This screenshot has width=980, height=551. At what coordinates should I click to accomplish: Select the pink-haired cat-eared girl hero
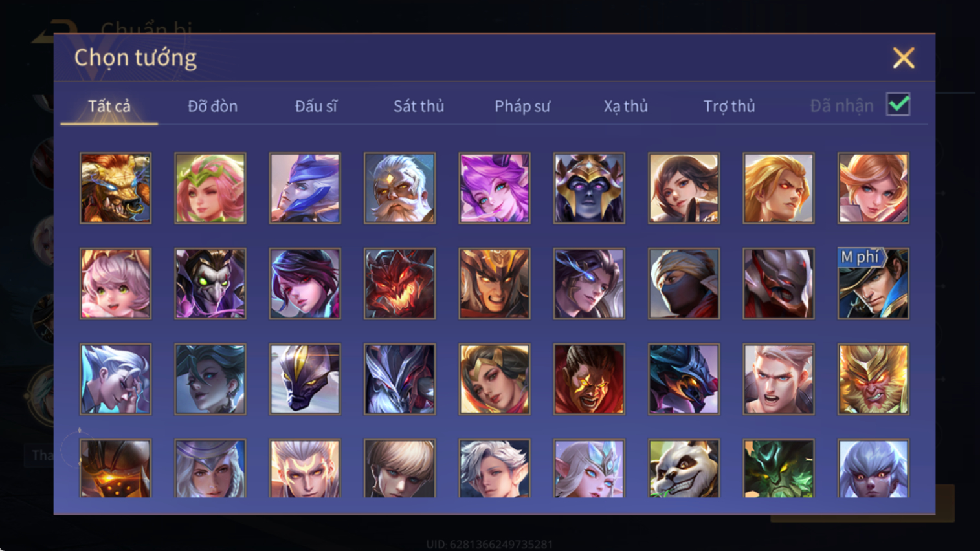tap(115, 283)
